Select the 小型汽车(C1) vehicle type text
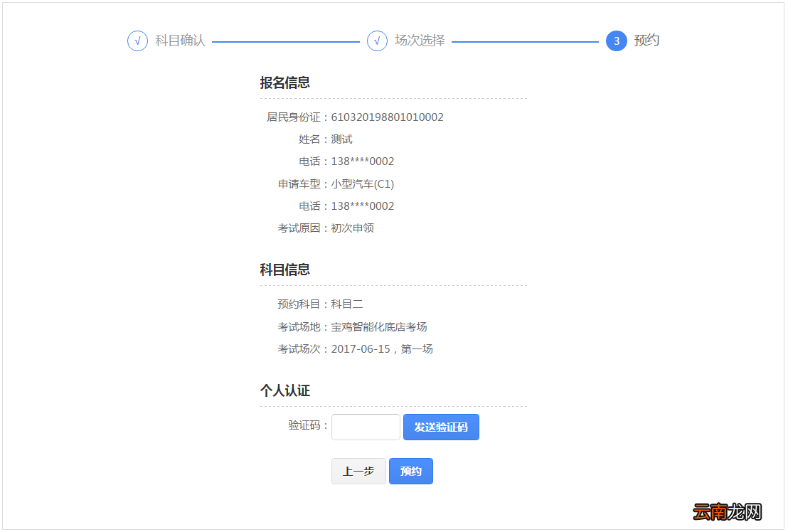788x532 pixels. coord(364,183)
